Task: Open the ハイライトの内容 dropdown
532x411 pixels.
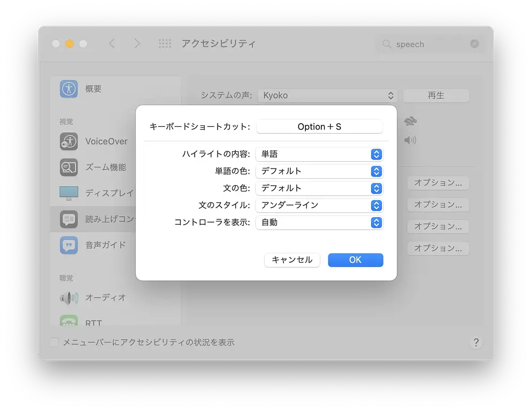Action: (319, 154)
